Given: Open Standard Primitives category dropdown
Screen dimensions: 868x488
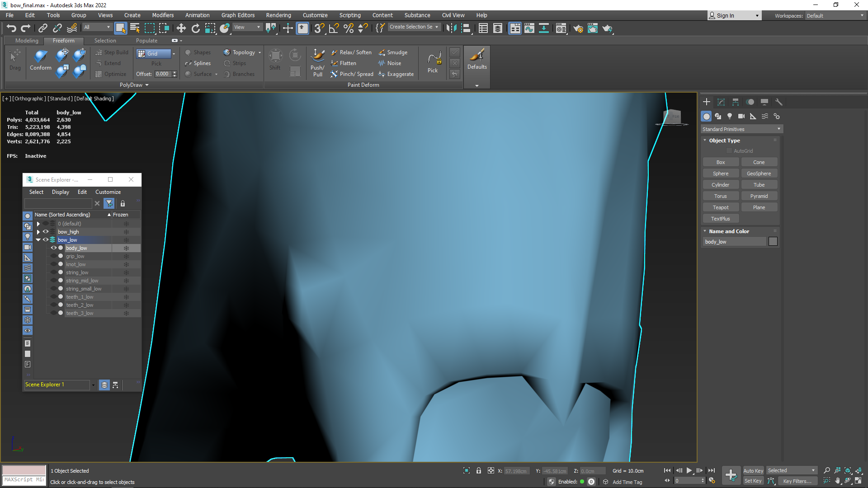Looking at the screenshot, I should pos(741,129).
